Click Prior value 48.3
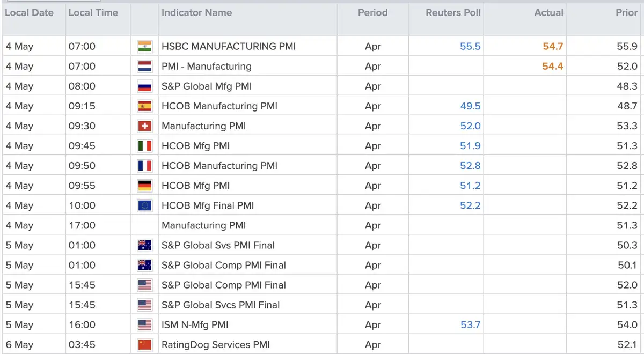This screenshot has width=644, height=354. click(x=627, y=86)
